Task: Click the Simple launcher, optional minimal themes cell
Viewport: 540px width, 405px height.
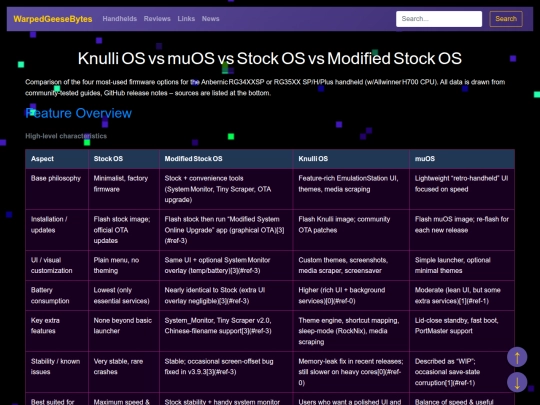Action: [x=462, y=265]
